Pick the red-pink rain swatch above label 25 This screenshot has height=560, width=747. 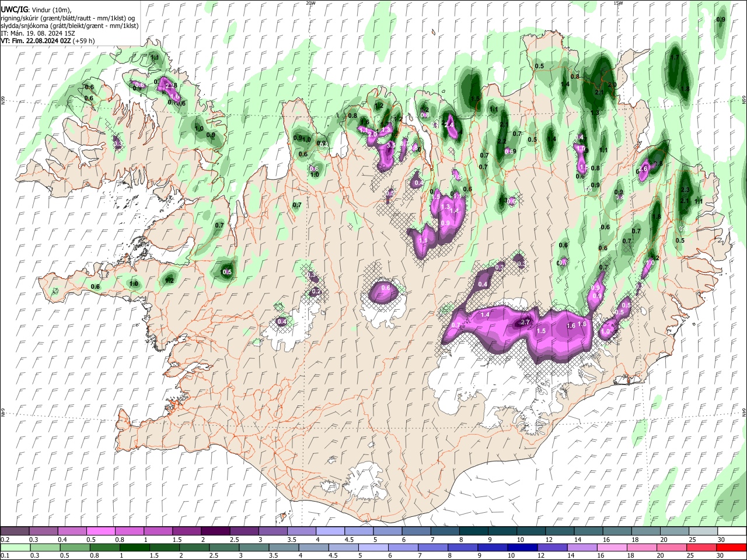(x=700, y=547)
